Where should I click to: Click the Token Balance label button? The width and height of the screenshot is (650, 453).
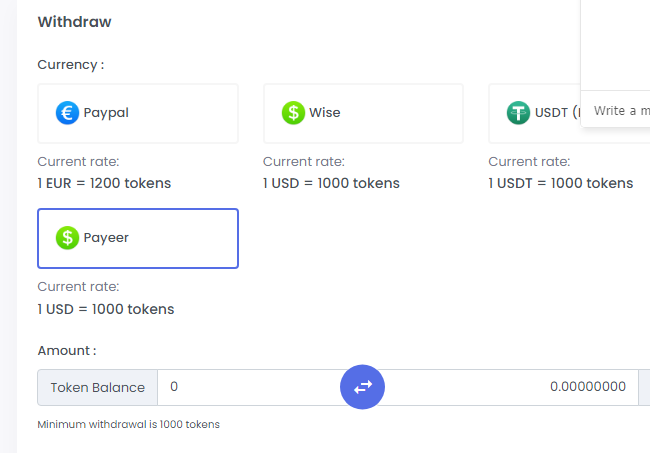97,387
